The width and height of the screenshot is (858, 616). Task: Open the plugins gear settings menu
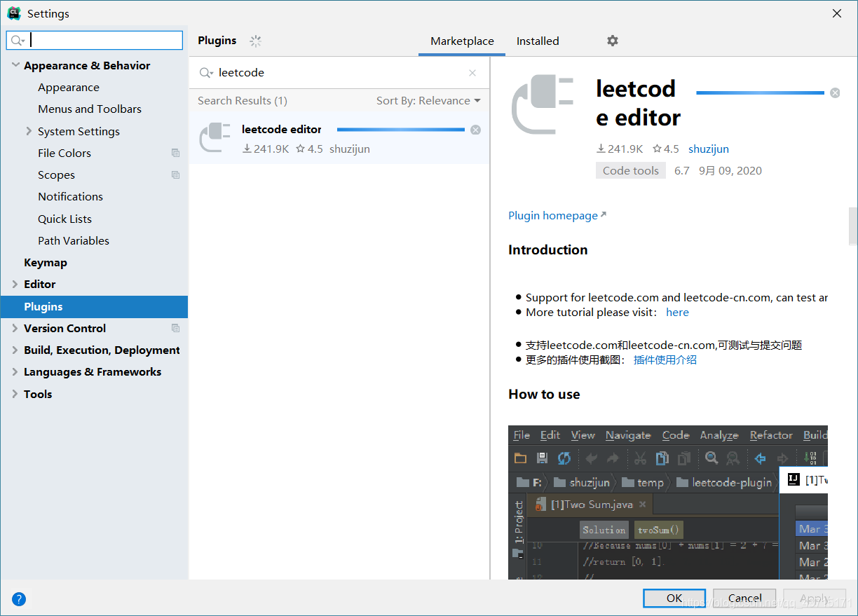[x=613, y=41]
